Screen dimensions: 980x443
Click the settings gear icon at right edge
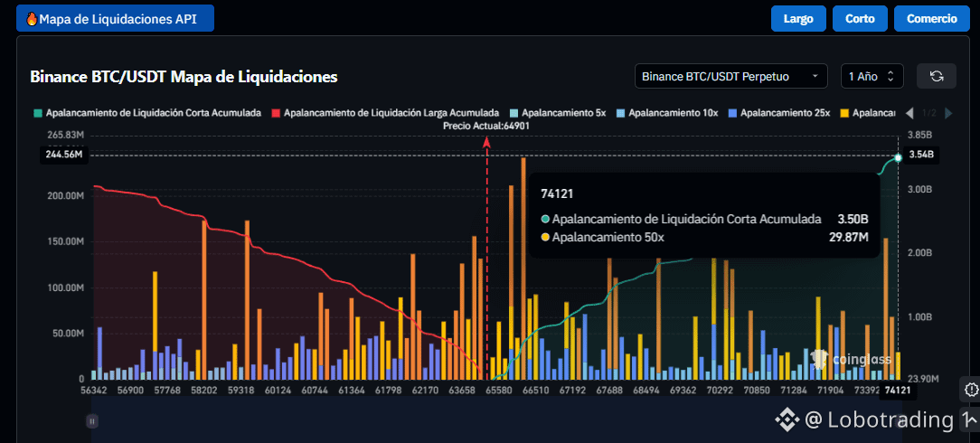[x=971, y=390]
